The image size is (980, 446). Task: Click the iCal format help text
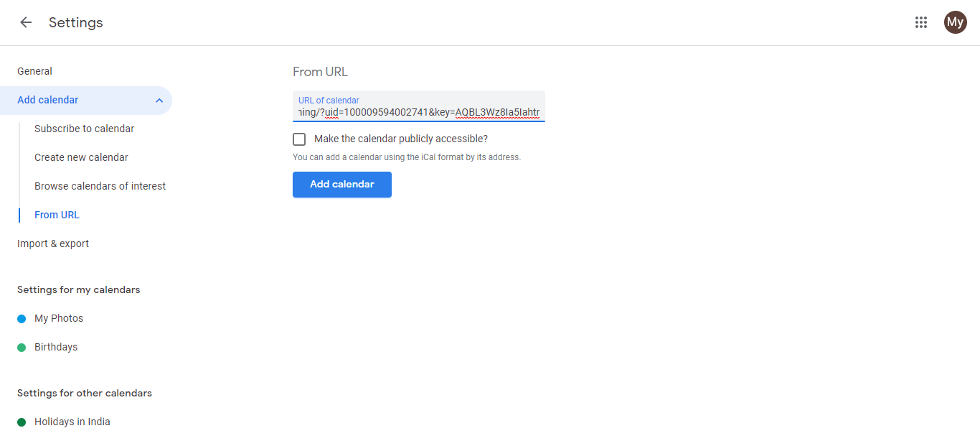click(407, 157)
